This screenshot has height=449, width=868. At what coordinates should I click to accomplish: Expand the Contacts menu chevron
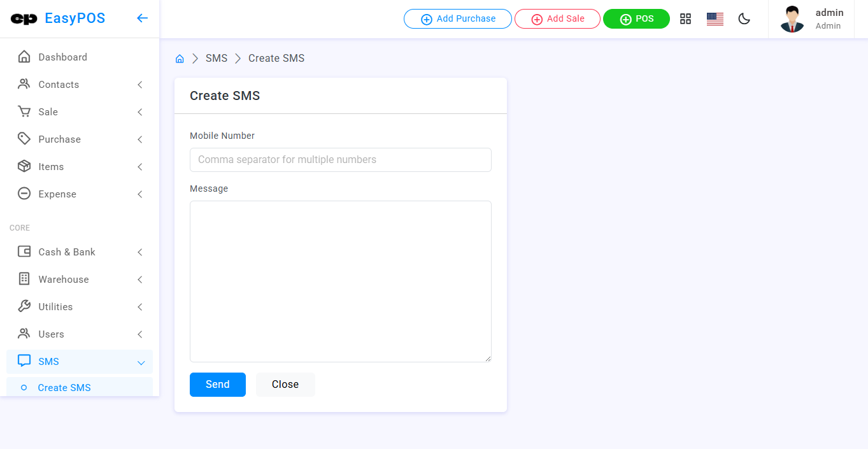140,85
